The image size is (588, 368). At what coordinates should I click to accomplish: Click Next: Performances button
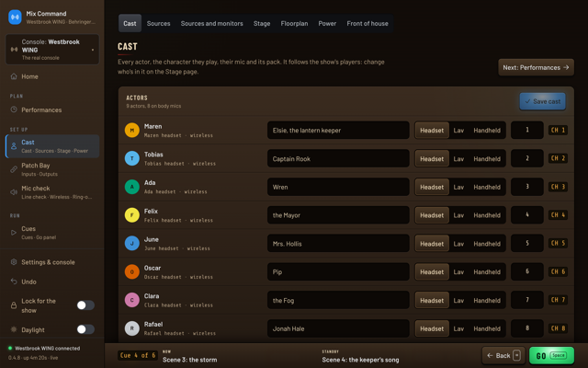pyautogui.click(x=536, y=67)
